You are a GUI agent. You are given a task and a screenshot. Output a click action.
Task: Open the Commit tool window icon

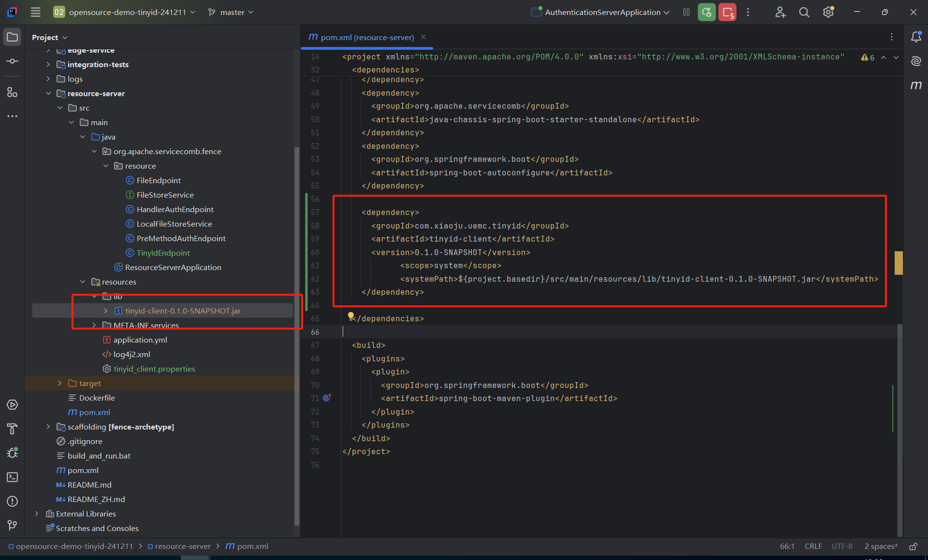click(13, 61)
